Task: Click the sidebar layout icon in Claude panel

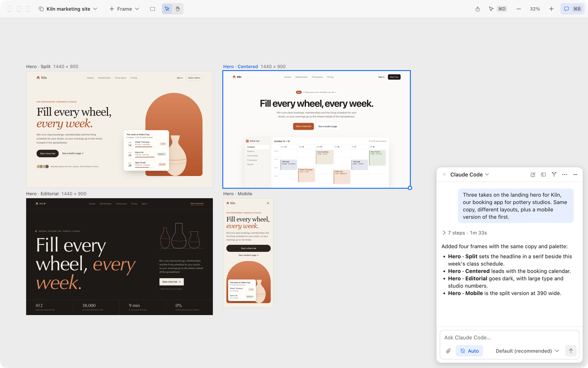Action: coord(543,175)
